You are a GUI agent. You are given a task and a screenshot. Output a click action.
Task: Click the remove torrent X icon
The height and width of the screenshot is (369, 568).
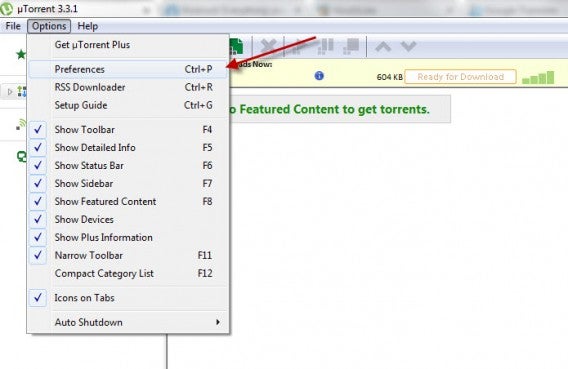(269, 46)
